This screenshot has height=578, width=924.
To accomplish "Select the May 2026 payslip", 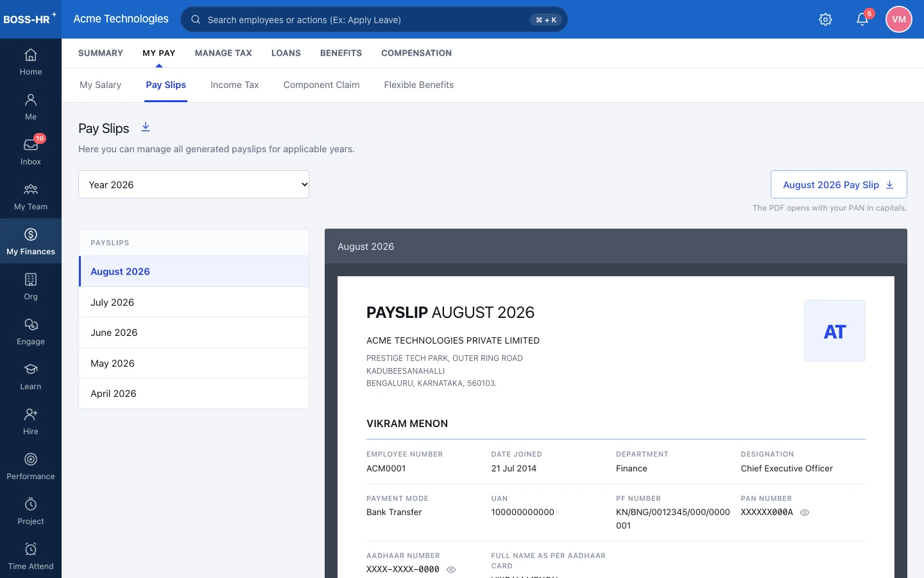I will pos(194,363).
